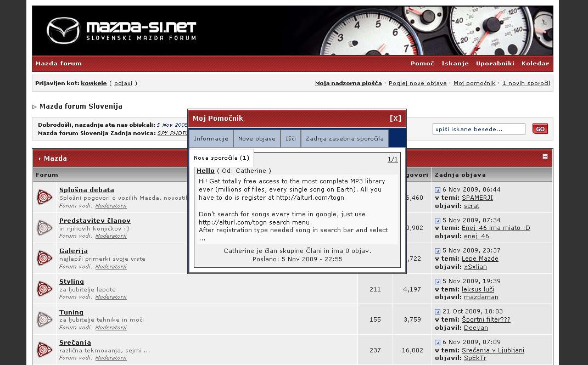Image resolution: width=588 pixels, height=365 pixels.
Task: Open the Išči tab in Moj Pomočnik
Action: 290,139
